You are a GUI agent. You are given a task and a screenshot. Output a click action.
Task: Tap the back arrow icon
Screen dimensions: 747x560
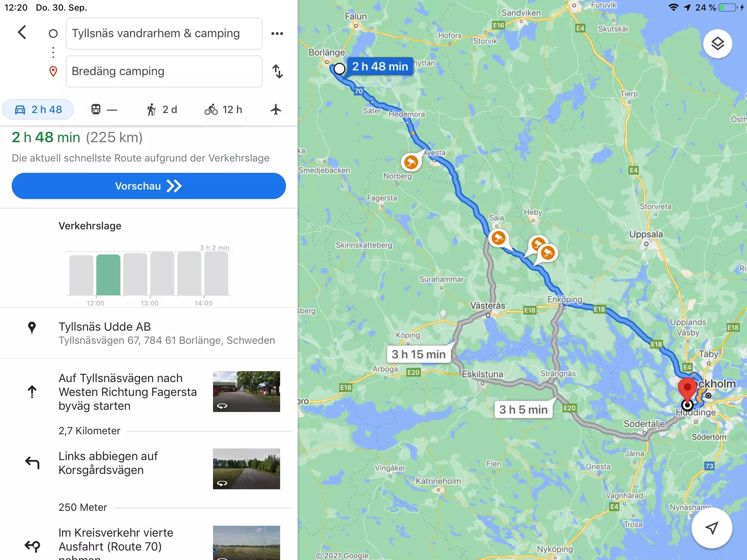coord(22,32)
